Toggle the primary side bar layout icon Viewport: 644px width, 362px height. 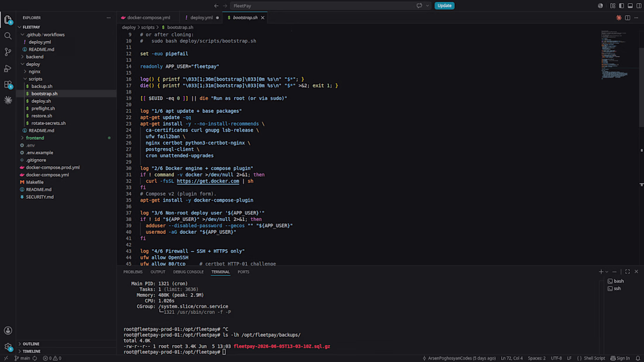pos(621,6)
